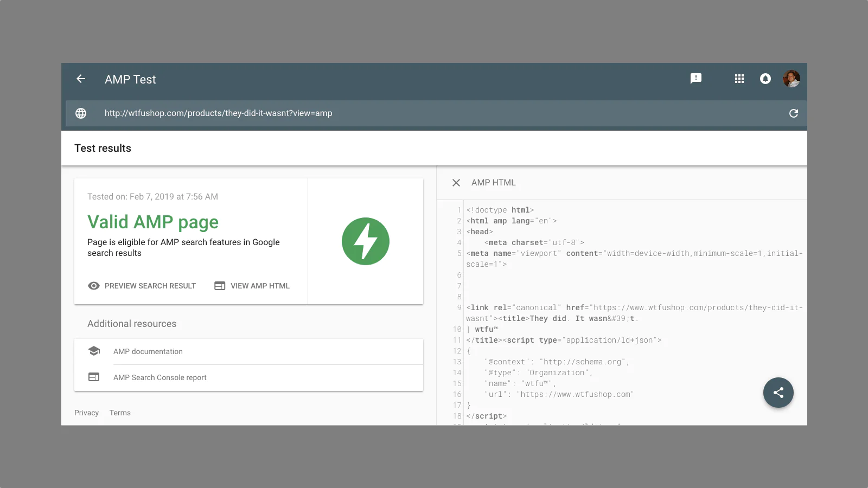Close the AMP HTML panel
The image size is (868, 488).
(456, 183)
